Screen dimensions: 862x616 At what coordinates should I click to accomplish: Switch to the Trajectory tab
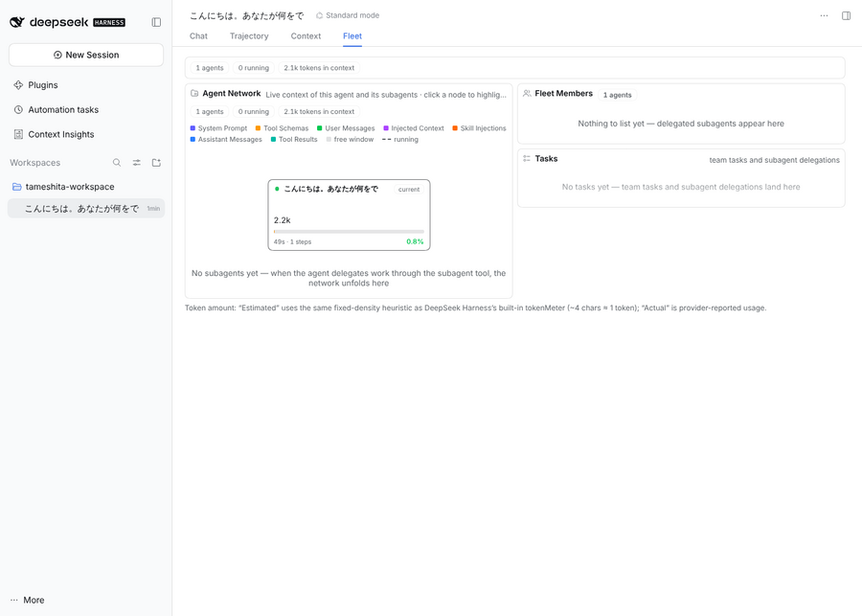pos(249,35)
